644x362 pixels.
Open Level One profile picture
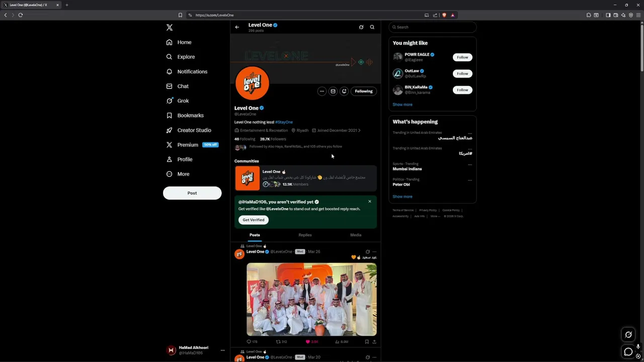click(x=253, y=83)
